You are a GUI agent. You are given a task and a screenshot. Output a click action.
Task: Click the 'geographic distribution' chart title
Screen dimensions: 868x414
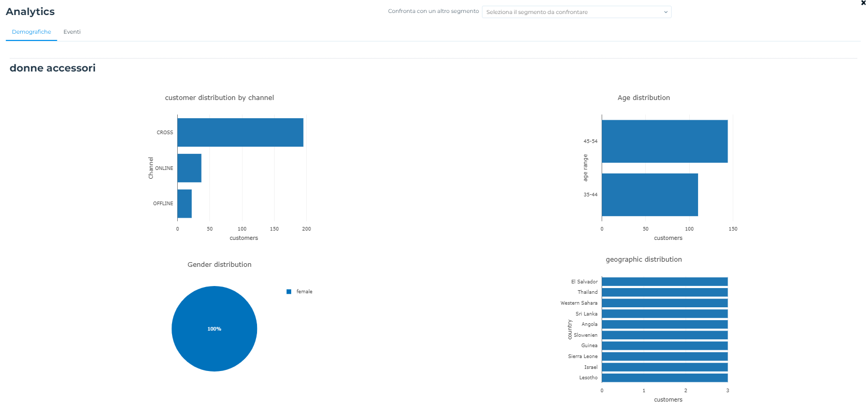[x=644, y=260]
